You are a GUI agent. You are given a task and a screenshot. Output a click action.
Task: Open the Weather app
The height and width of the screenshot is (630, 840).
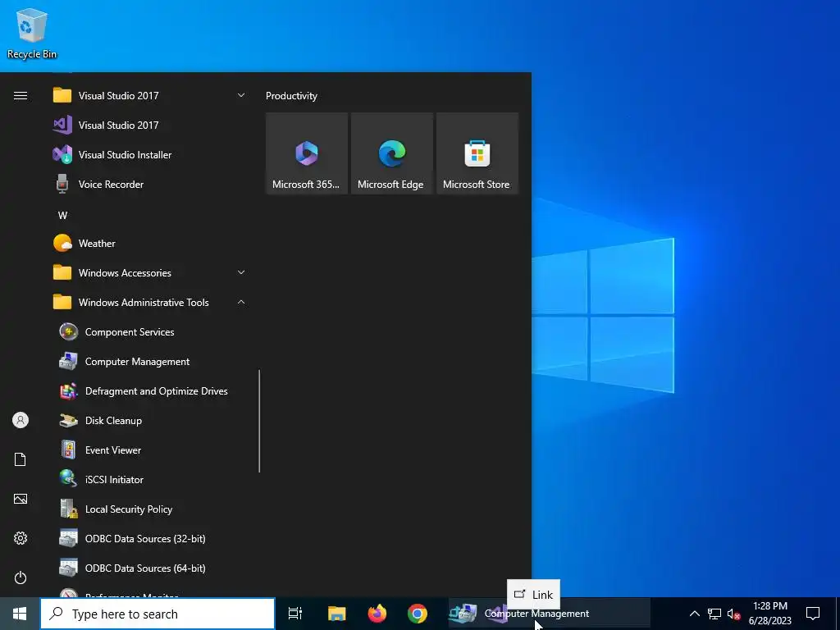coord(149,243)
